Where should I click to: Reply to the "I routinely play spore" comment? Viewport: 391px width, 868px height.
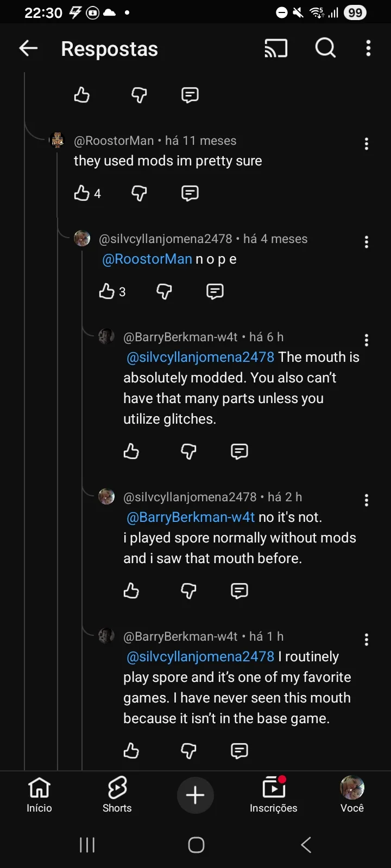[x=239, y=751]
